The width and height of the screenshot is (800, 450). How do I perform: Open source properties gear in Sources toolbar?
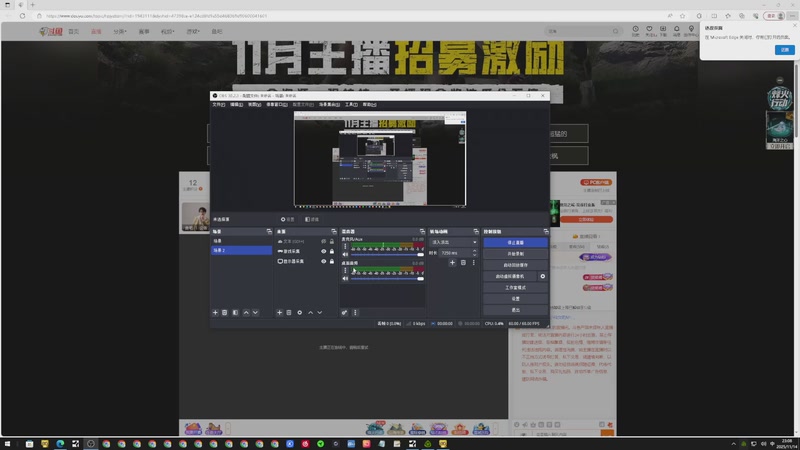(x=299, y=312)
